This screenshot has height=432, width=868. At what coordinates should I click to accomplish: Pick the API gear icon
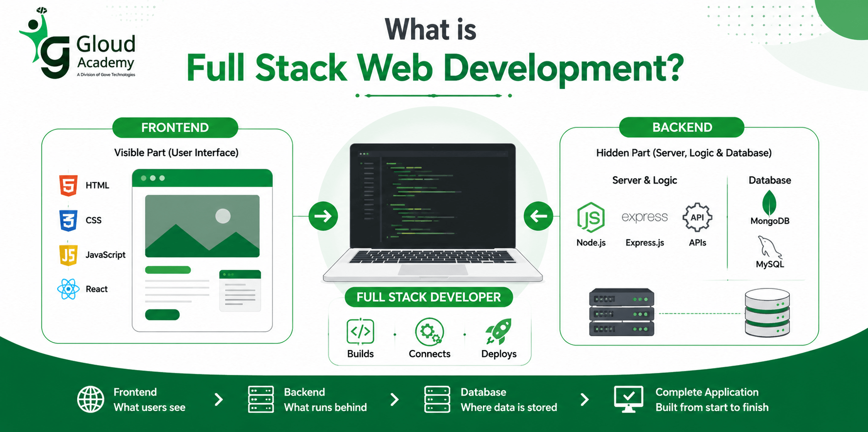pos(697,217)
